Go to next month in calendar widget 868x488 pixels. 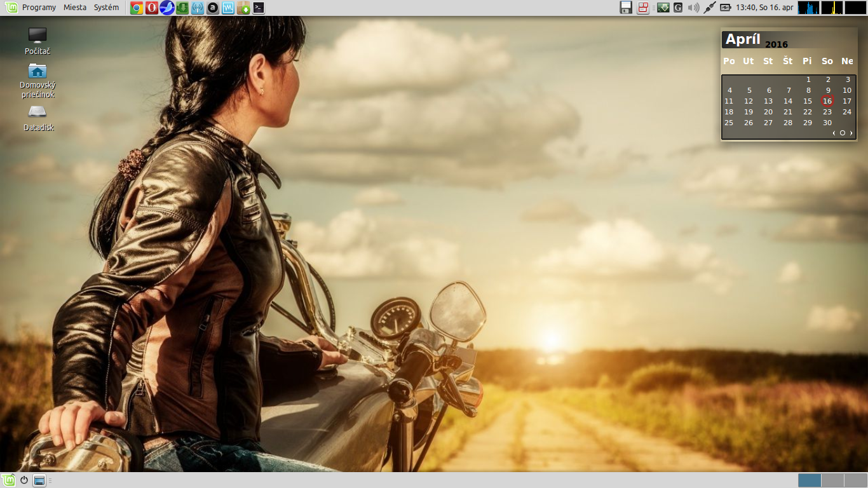pyautogui.click(x=851, y=133)
